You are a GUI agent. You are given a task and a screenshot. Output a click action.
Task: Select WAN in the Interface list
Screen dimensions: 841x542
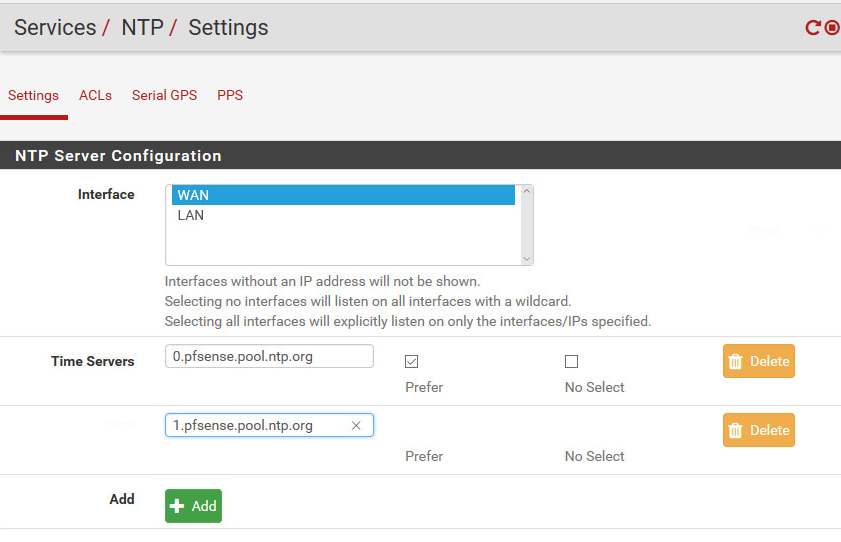click(343, 195)
